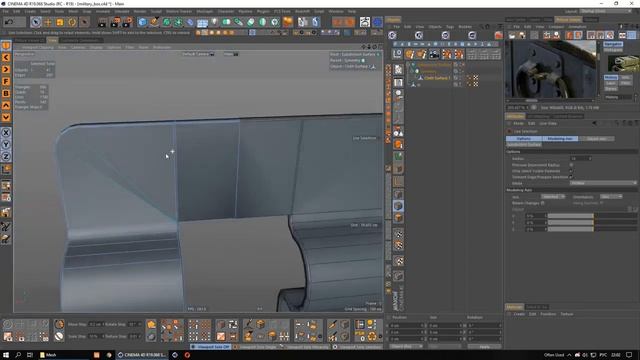The height and width of the screenshot is (360, 640).
Task: Click the Spline Pen tool icon
Action: (154, 22)
